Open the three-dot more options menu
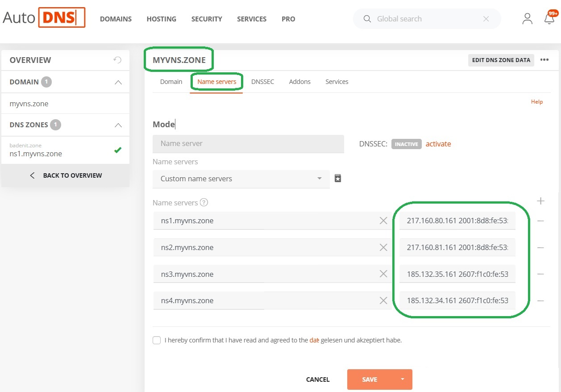Image resolution: width=561 pixels, height=392 pixels. 544,60
